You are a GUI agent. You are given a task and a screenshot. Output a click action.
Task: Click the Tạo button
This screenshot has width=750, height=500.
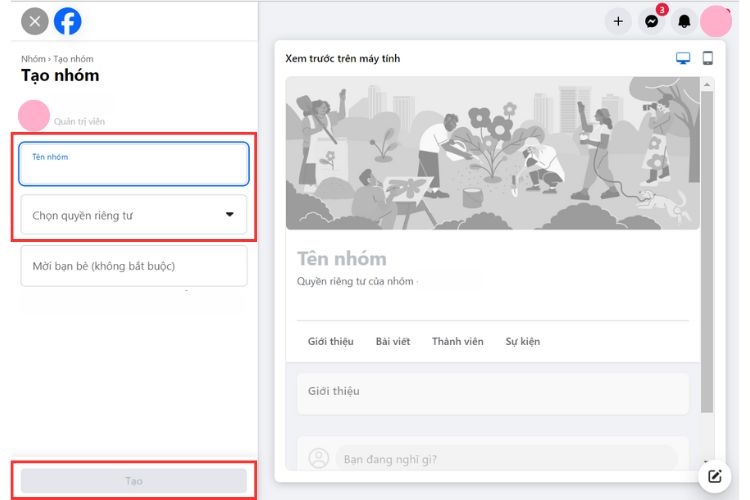pos(134,481)
